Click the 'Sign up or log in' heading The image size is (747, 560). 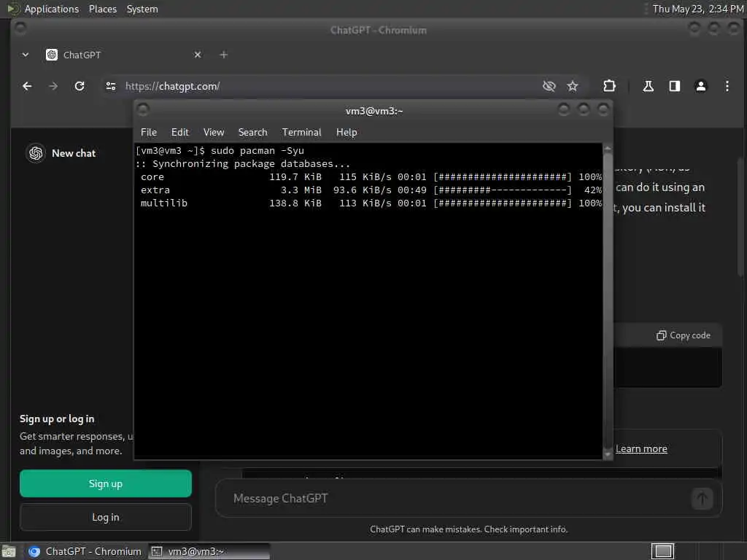coord(57,419)
